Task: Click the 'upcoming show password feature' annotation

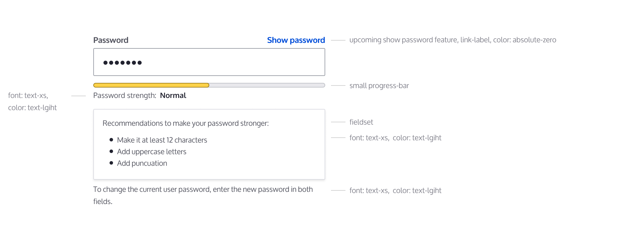Action: (x=453, y=40)
